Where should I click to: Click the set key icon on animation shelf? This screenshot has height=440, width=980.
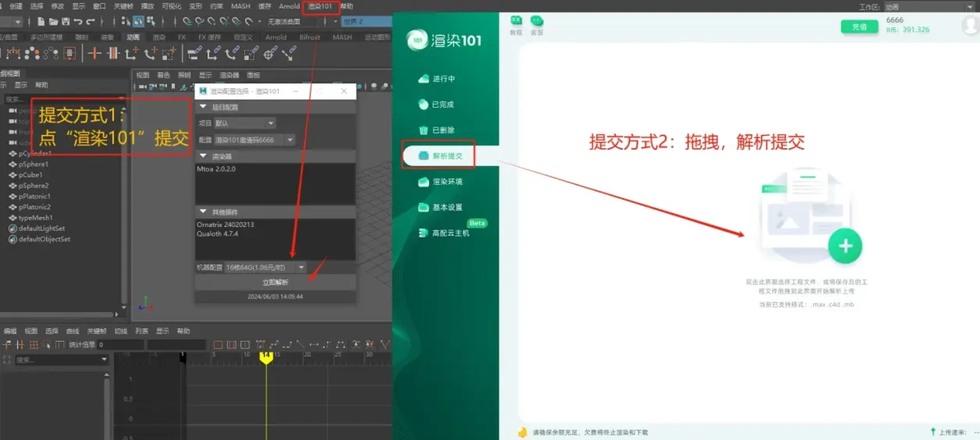(x=95, y=53)
